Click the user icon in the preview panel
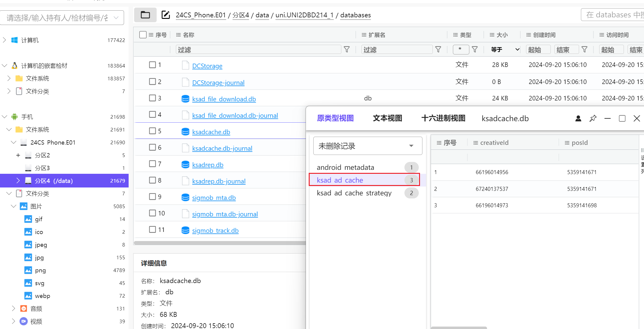The image size is (644, 329). [578, 118]
